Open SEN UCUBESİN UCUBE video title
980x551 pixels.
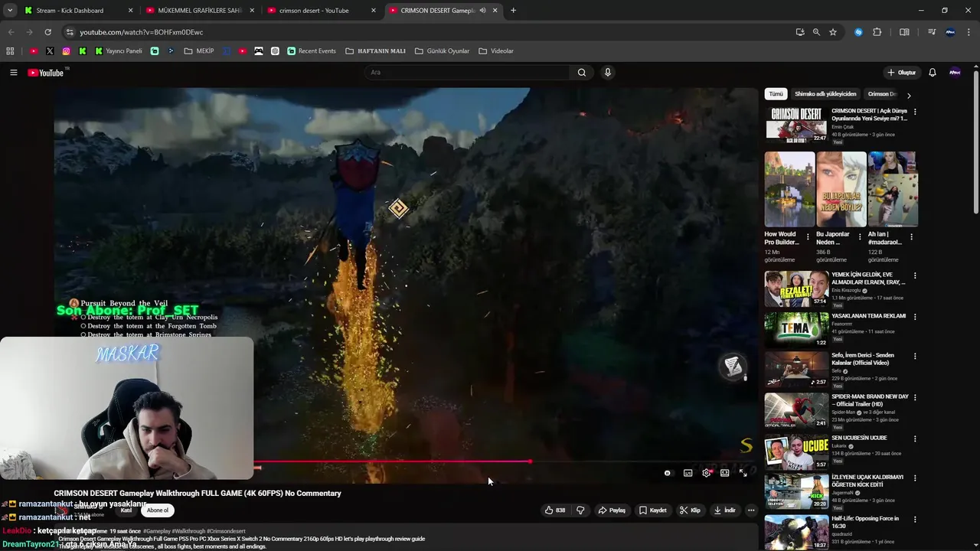tap(859, 438)
